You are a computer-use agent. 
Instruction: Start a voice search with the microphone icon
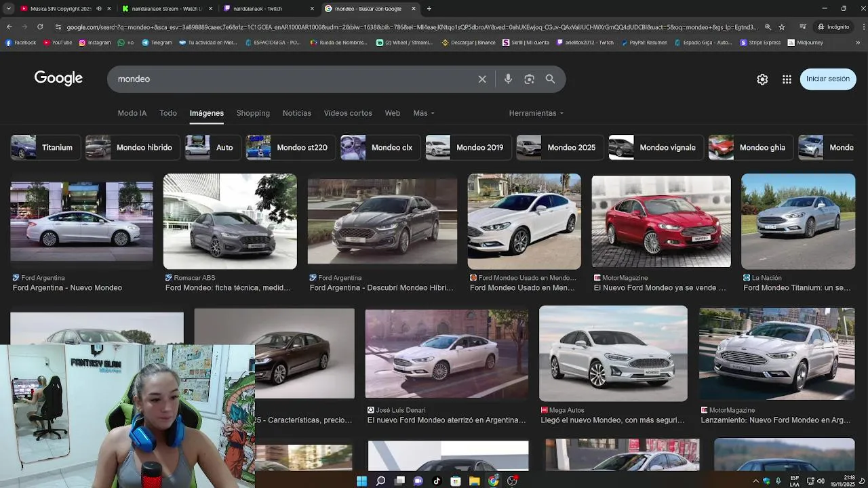pos(508,79)
